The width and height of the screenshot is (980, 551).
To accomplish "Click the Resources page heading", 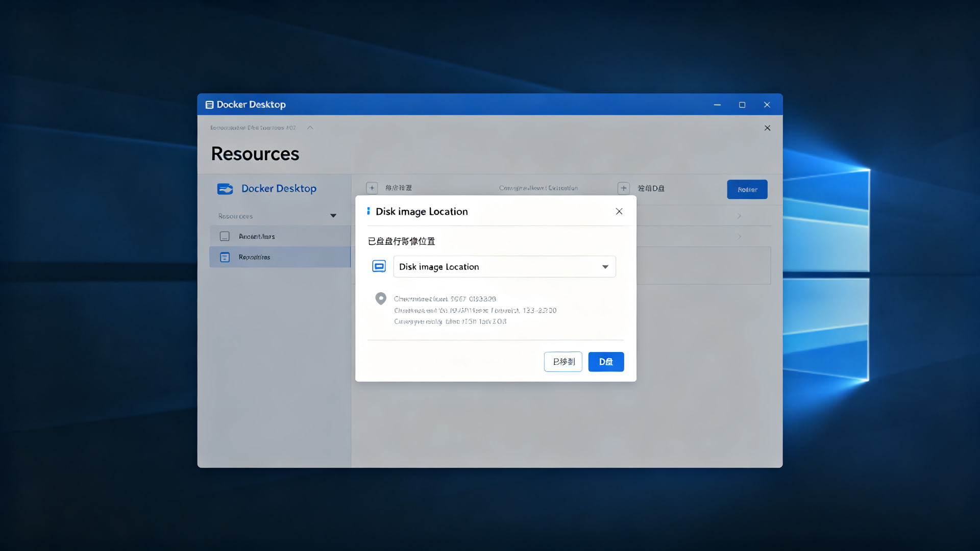I will click(x=255, y=154).
